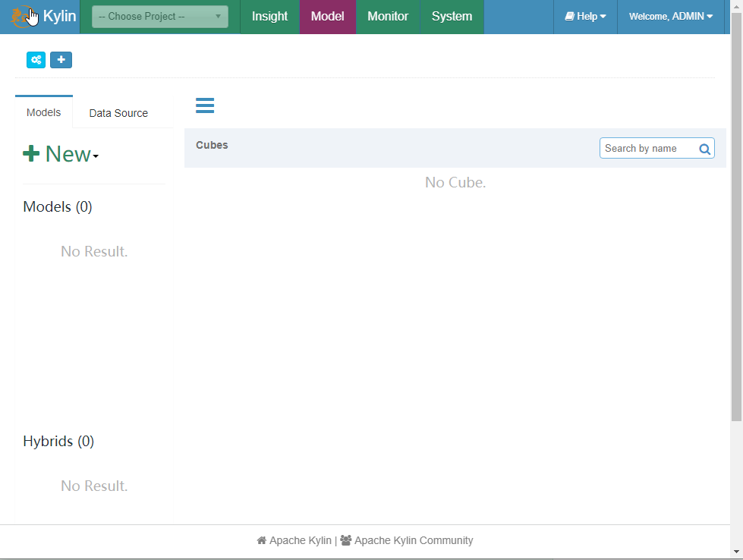Select the Model nav item
Image resolution: width=743 pixels, height=560 pixels.
click(327, 17)
